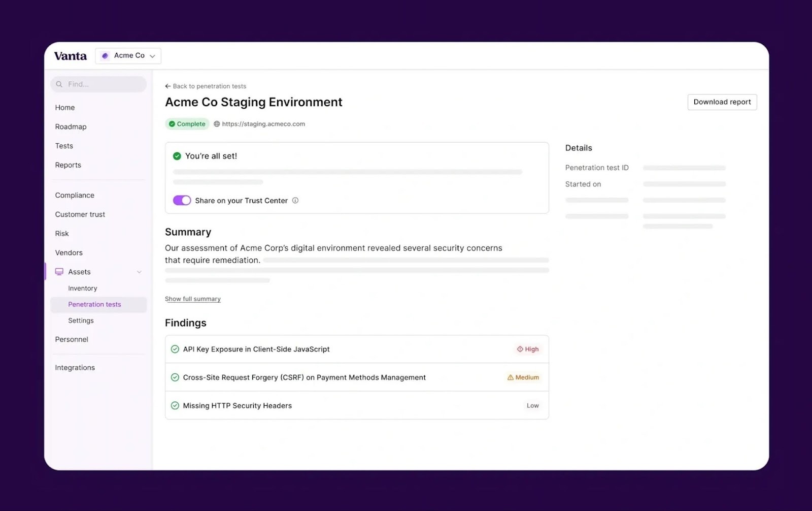
Task: Click Penetration test ID label
Action: click(x=597, y=168)
